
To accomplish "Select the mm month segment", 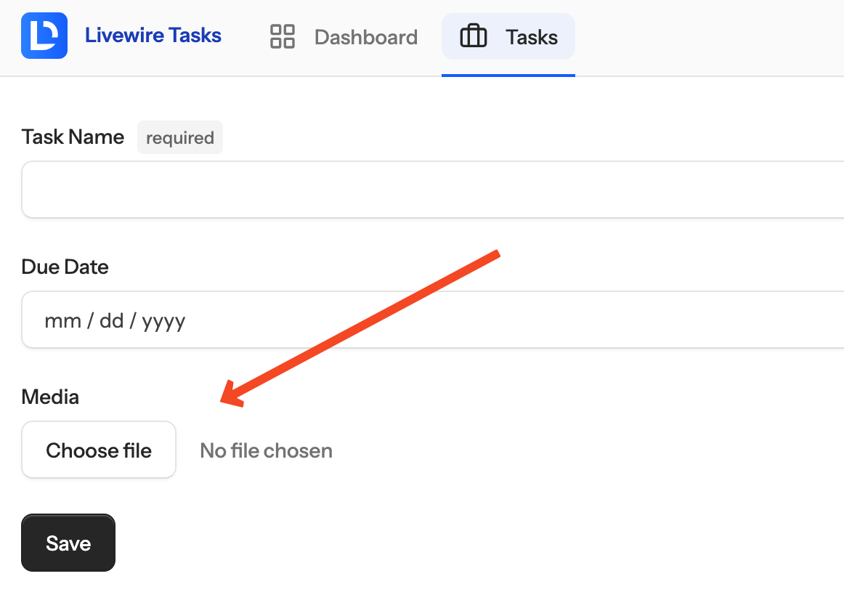I will [62, 321].
